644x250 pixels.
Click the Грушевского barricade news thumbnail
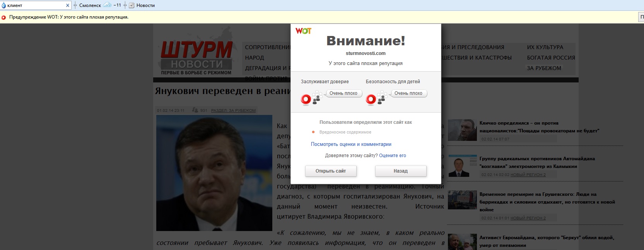point(462,200)
